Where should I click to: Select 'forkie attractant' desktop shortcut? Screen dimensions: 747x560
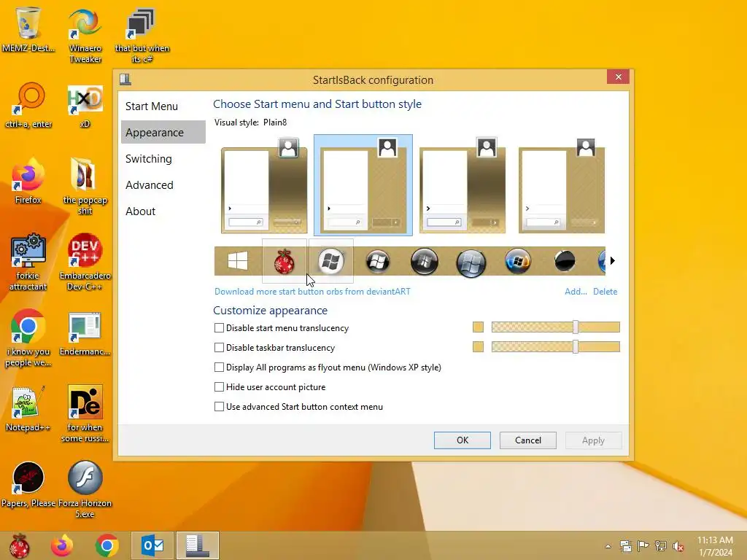[28, 262]
